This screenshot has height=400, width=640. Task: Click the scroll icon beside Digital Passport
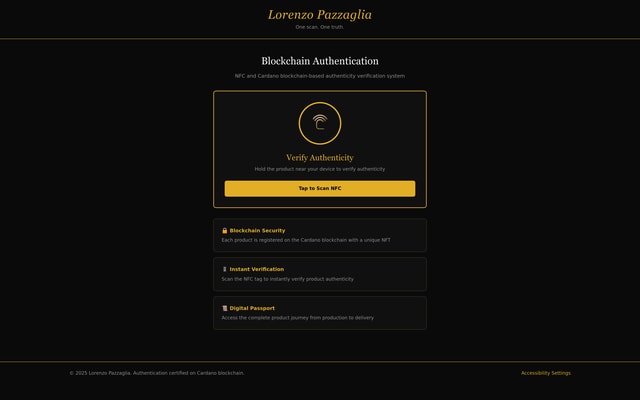coord(225,308)
